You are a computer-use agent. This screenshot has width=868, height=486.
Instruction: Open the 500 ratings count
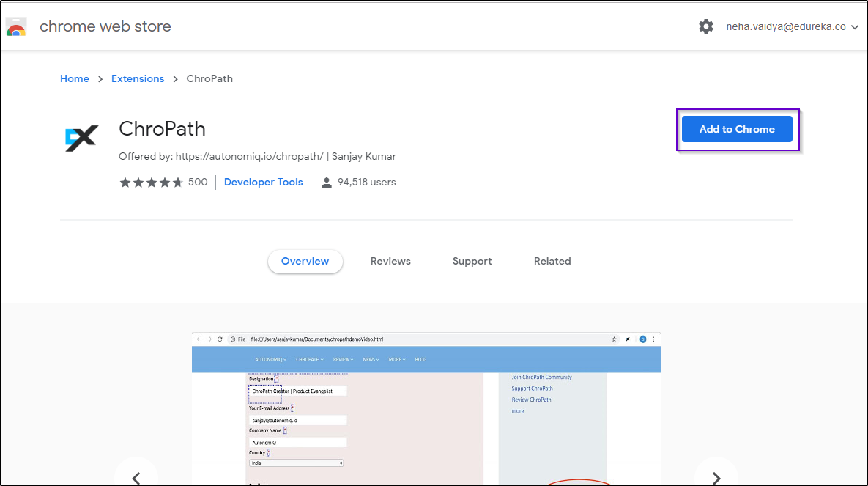[x=198, y=183]
